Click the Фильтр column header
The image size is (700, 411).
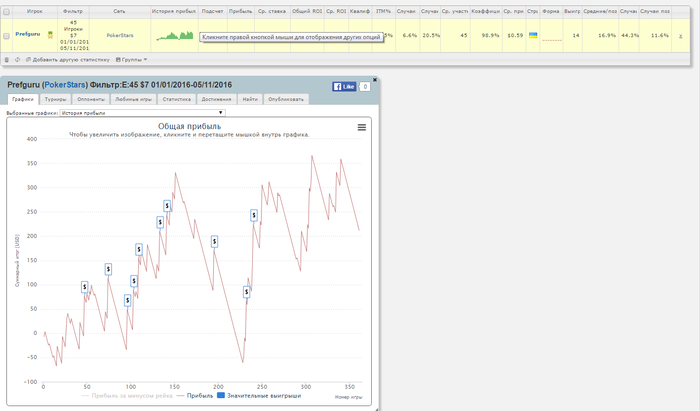point(73,12)
